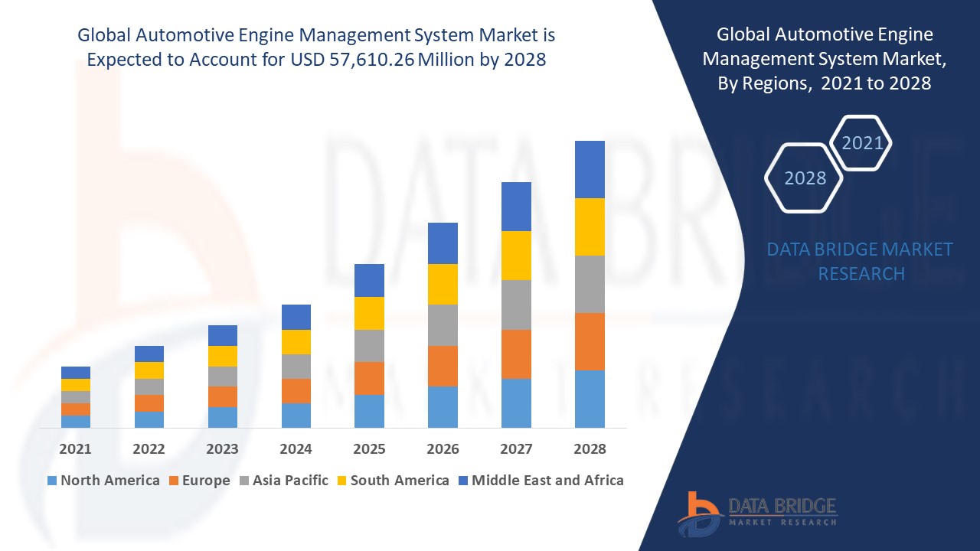
Task: Click the 2021 bar's bottom North America segment
Action: pyautogui.click(x=76, y=421)
